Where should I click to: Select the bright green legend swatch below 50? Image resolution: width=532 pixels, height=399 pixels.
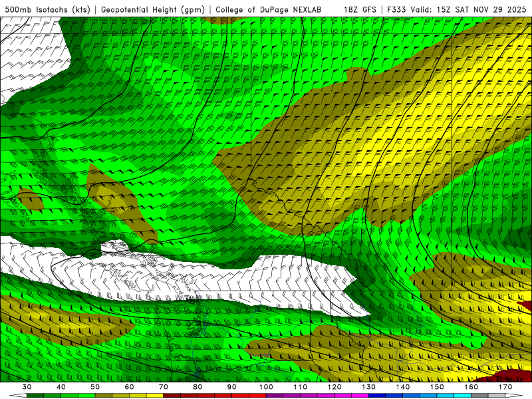(86, 396)
